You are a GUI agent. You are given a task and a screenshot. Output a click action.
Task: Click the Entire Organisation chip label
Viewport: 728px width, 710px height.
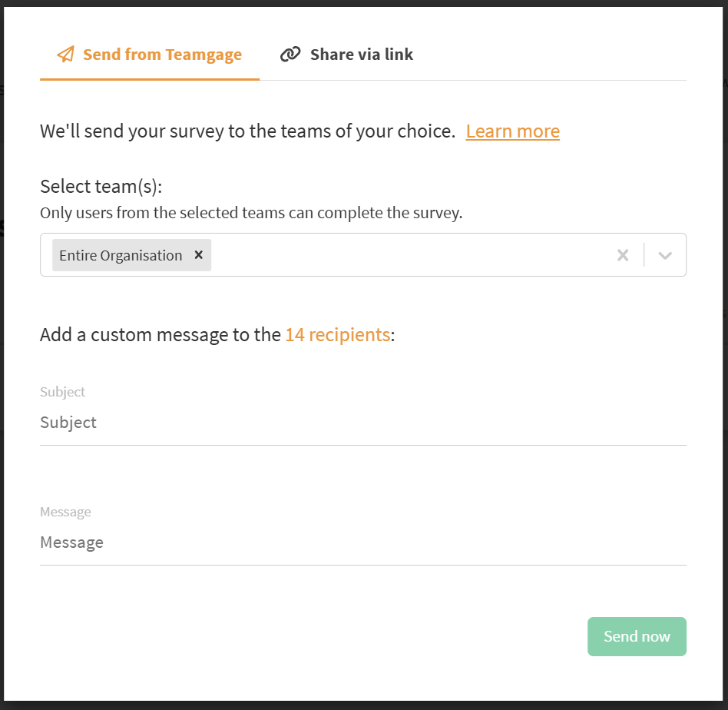(121, 255)
